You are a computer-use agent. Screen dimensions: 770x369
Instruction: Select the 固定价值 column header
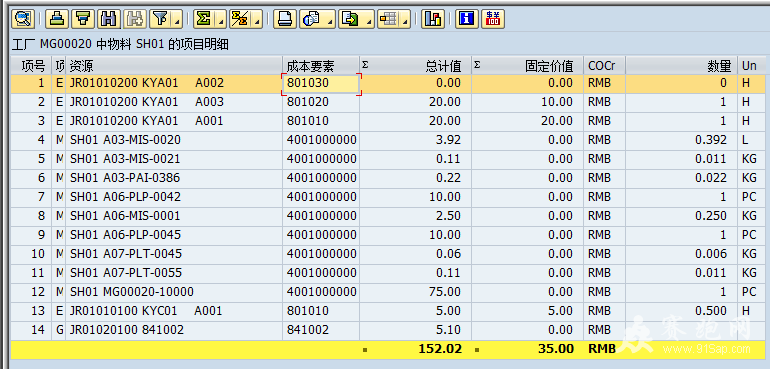(527, 65)
